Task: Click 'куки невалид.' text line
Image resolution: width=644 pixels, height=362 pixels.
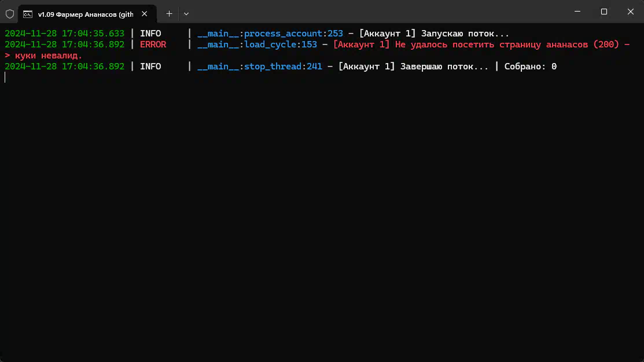Action: 49,56
